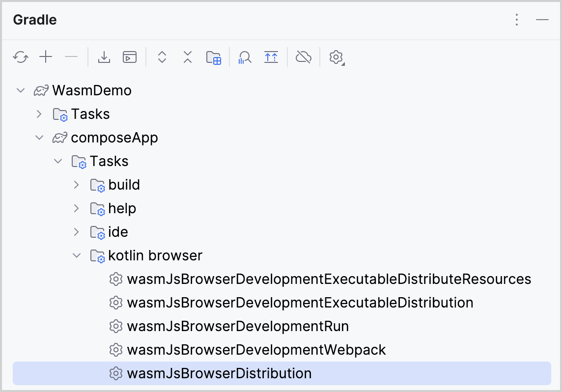Select the help task group label
The height and width of the screenshot is (392, 562).
pos(122,209)
